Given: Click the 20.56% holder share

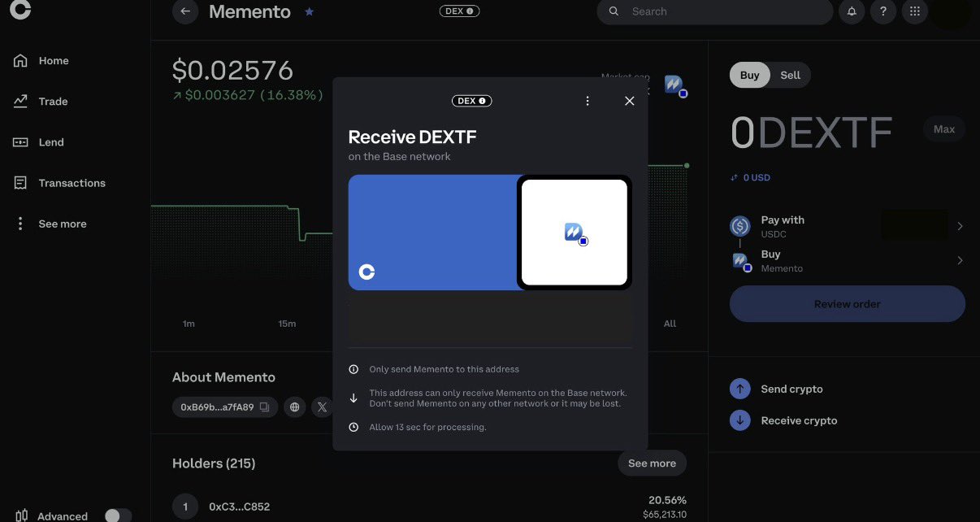Looking at the screenshot, I should click(667, 500).
